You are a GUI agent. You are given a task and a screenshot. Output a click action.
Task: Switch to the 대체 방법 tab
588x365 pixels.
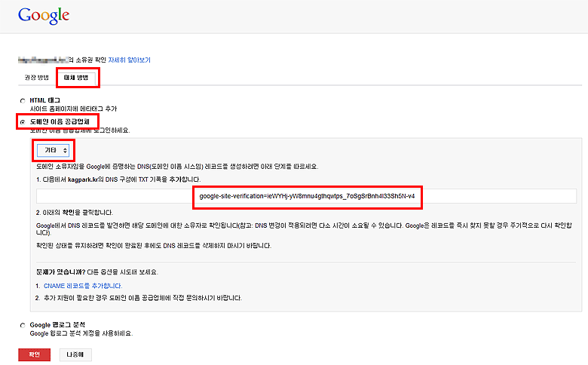coord(76,78)
